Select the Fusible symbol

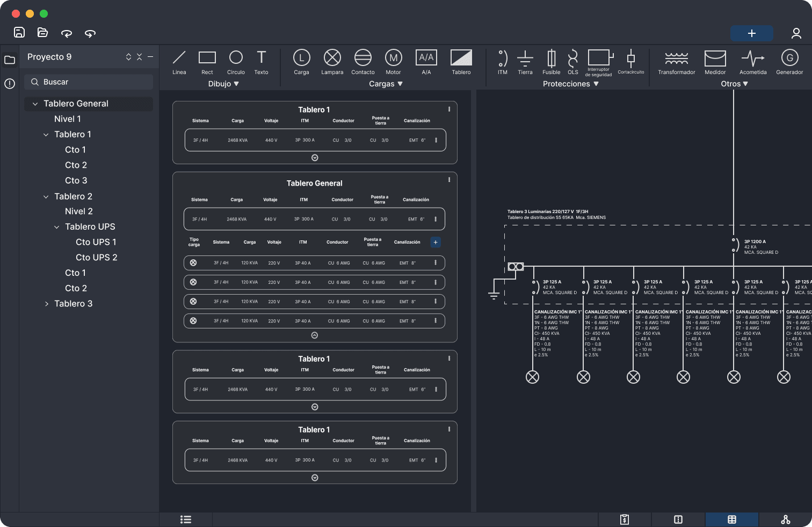click(x=552, y=62)
